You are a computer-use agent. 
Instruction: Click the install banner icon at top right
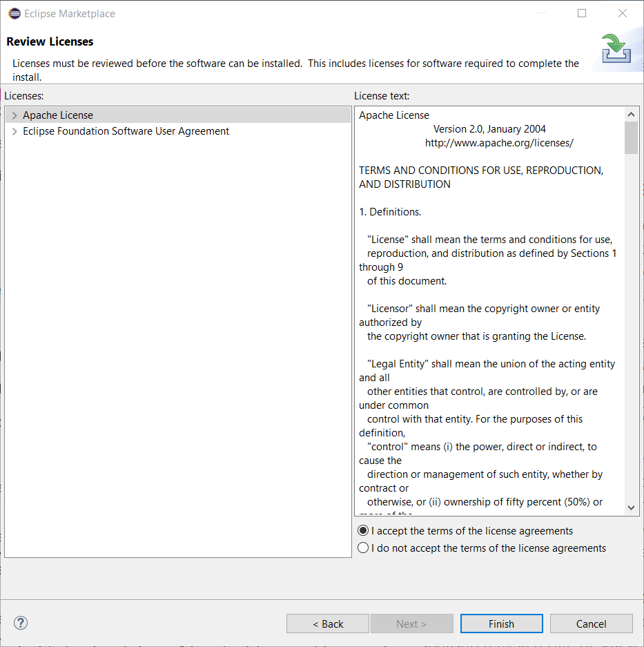tap(616, 49)
